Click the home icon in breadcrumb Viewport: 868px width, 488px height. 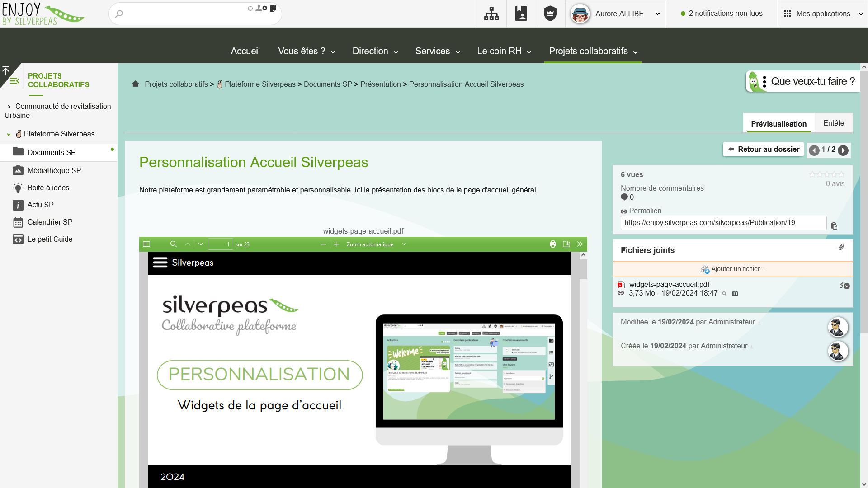pyautogui.click(x=135, y=84)
